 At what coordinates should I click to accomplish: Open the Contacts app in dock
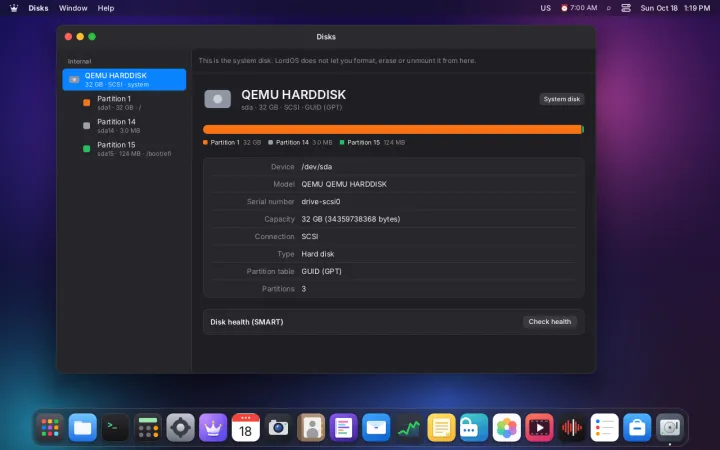pos(311,428)
